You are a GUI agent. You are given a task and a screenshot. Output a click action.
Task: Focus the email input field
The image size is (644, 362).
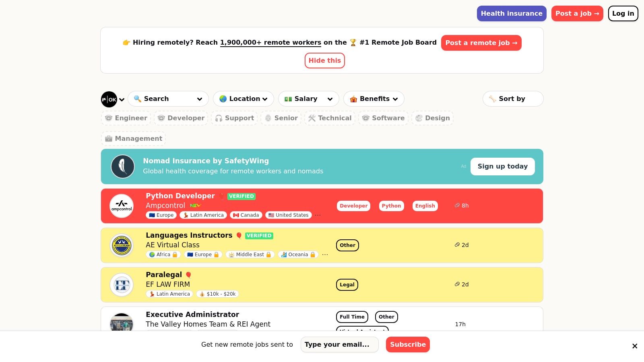[x=339, y=345]
